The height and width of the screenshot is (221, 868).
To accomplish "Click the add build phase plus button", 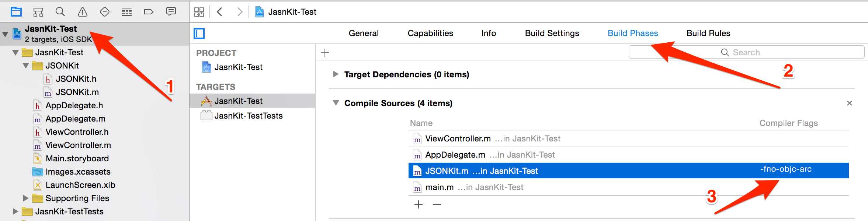I will coord(325,53).
